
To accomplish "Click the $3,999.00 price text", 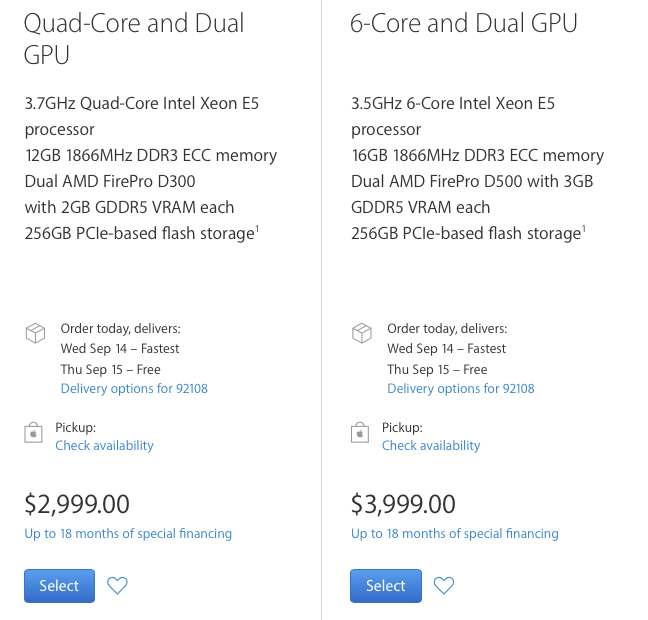I will (403, 504).
